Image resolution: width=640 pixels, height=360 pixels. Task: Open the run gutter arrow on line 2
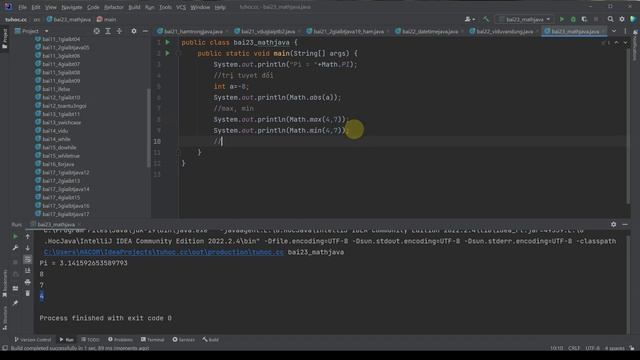pyautogui.click(x=167, y=53)
